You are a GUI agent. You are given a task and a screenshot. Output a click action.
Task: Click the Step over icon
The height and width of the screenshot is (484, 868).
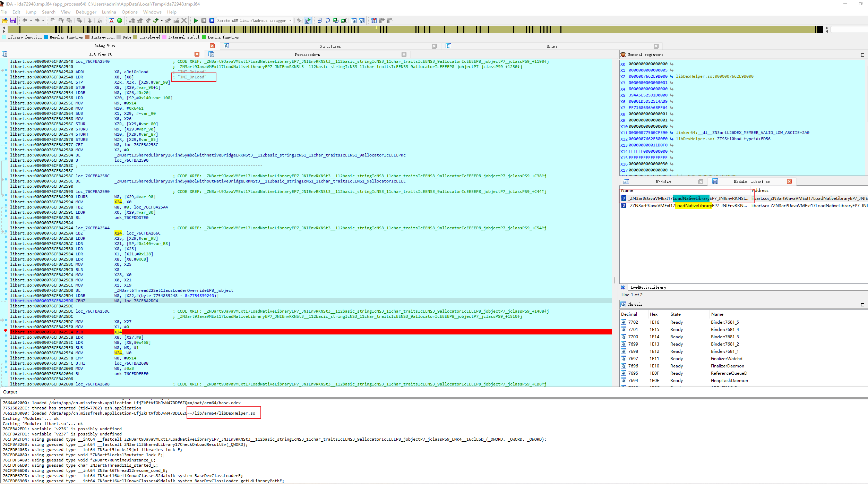(x=327, y=20)
